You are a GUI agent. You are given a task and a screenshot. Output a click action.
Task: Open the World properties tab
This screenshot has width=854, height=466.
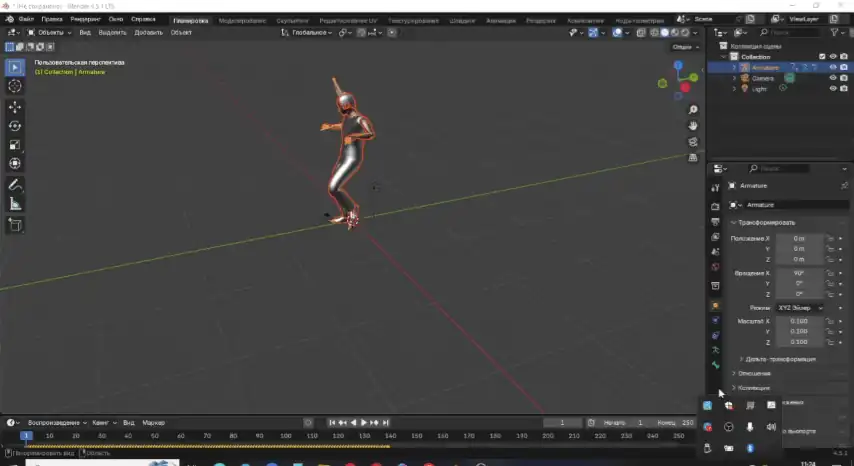point(715,267)
